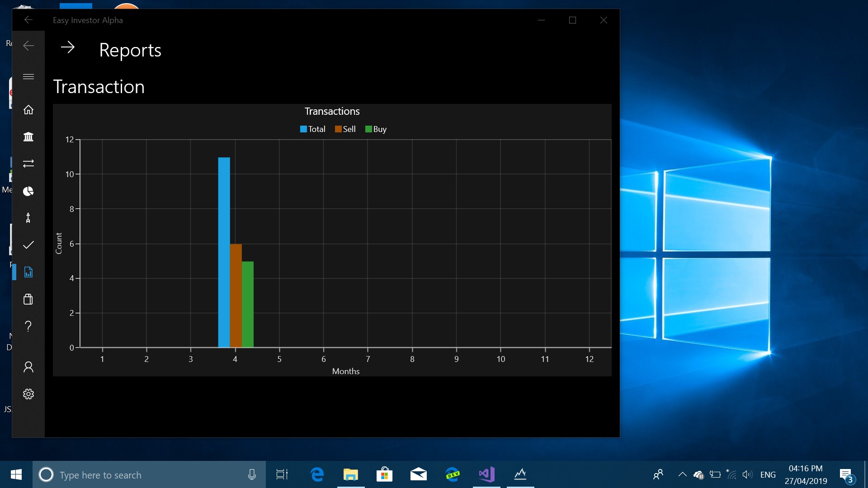The width and height of the screenshot is (868, 488).
Task: Click the checkmark sidebar icon
Action: pyautogui.click(x=28, y=245)
